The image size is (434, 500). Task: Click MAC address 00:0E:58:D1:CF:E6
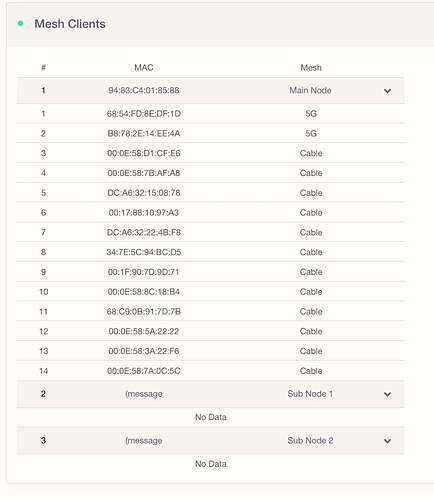(x=144, y=153)
